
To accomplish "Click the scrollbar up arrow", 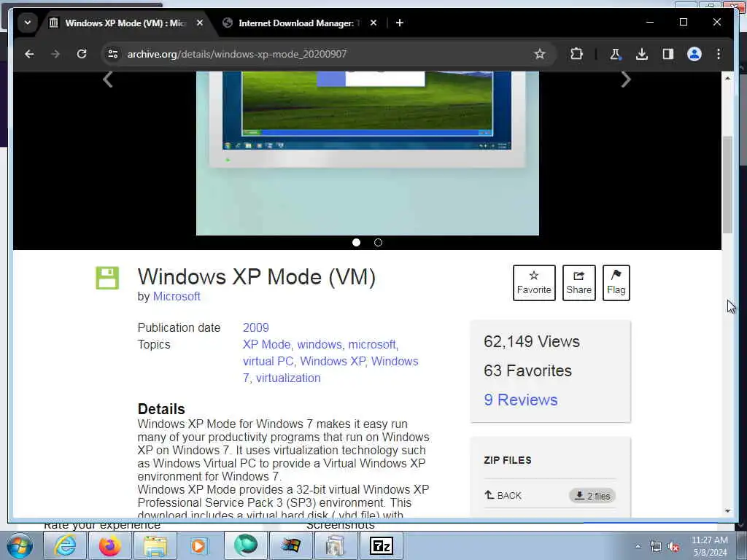I will (x=727, y=77).
